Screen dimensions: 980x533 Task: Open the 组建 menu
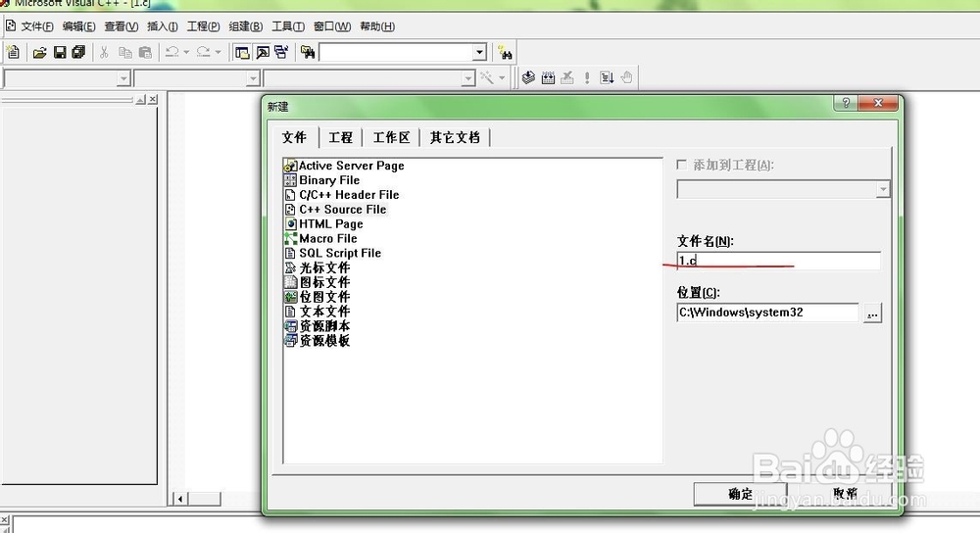[246, 26]
